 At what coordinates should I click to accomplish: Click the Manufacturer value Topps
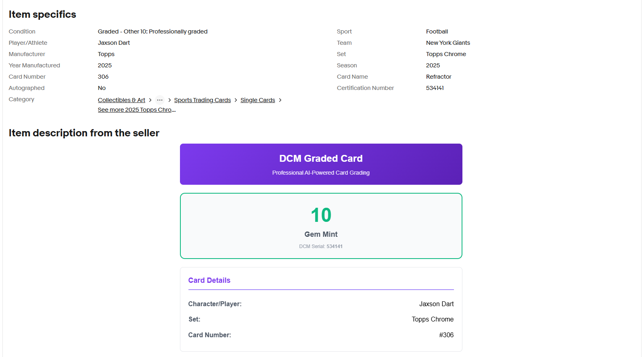(106, 54)
